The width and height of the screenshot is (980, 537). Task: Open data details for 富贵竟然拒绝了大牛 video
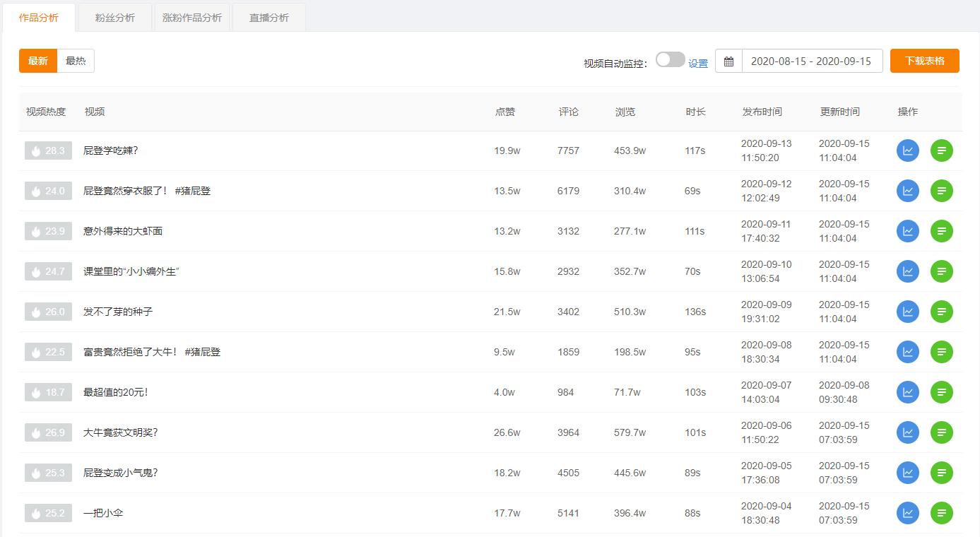click(x=941, y=351)
